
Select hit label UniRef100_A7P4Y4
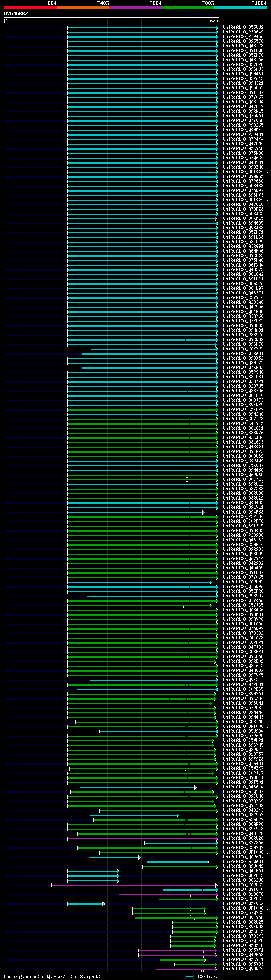[243, 139]
